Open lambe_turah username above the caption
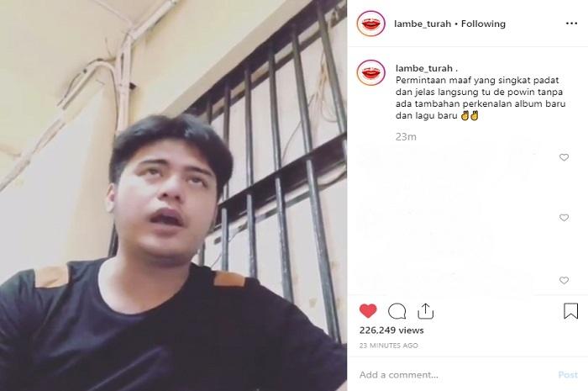This screenshot has height=391, width=588. click(424, 68)
